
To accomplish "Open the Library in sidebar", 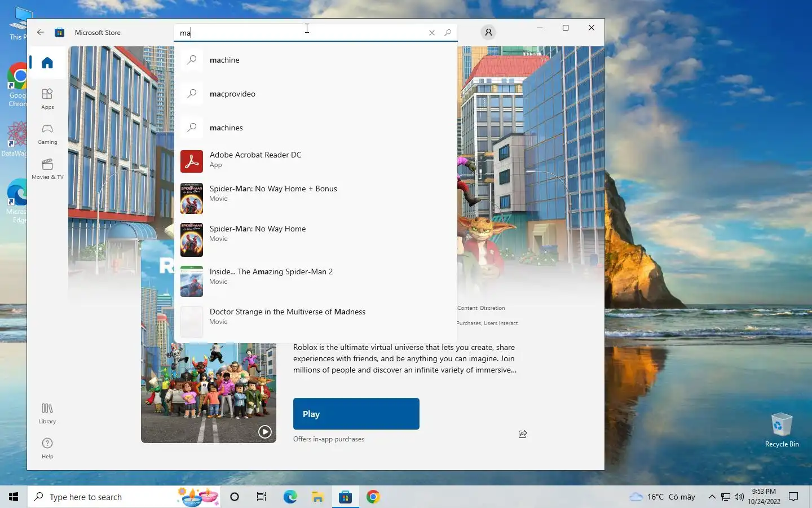I will pos(47,413).
